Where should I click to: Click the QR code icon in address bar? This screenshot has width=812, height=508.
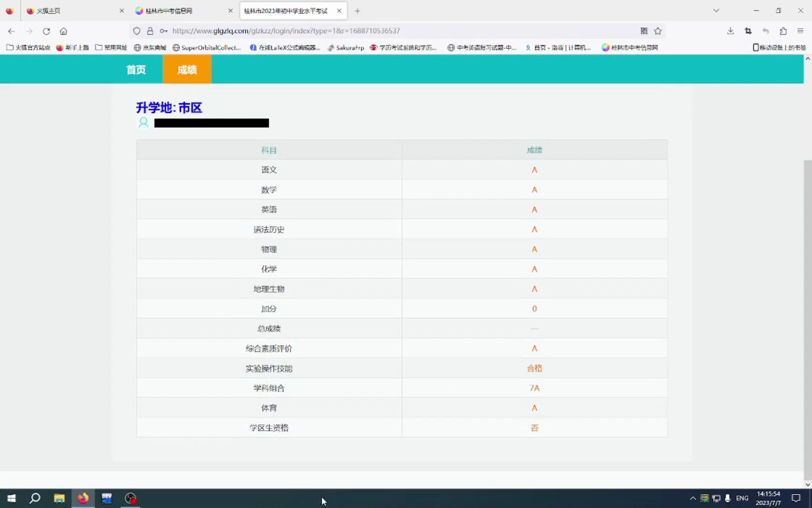(x=644, y=31)
